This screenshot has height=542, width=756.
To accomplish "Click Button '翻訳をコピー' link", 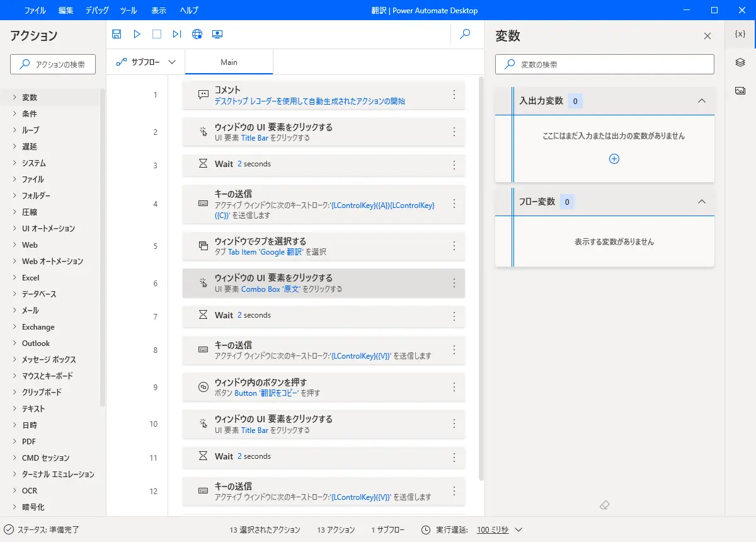I will 266,393.
